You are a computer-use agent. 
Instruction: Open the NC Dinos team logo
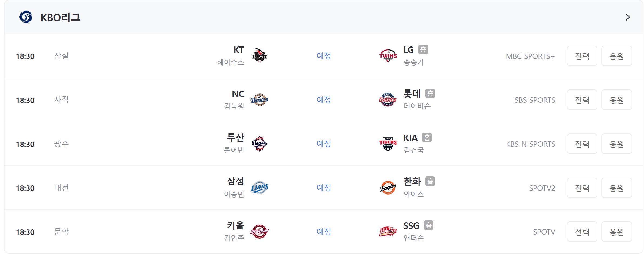pos(259,100)
